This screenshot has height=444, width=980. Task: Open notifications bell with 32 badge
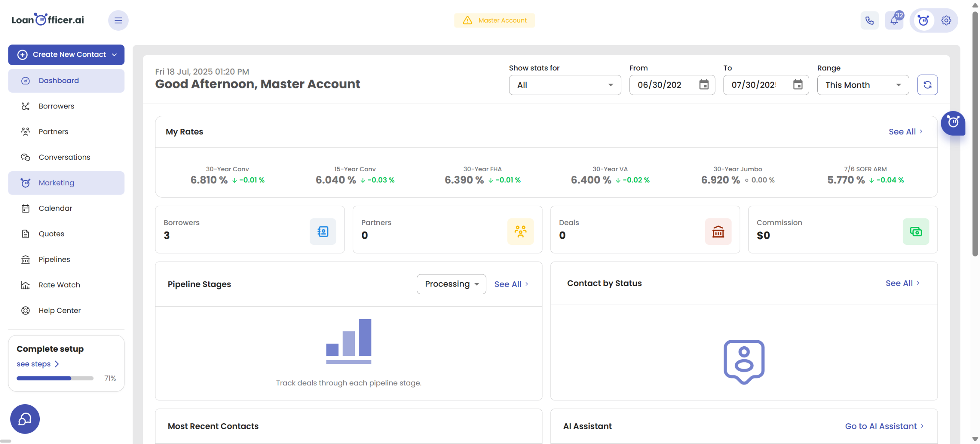(x=894, y=20)
